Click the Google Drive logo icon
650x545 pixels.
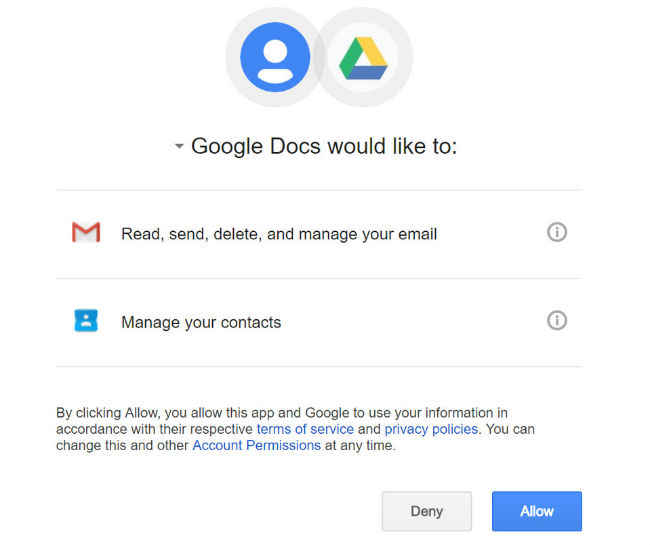click(x=363, y=58)
